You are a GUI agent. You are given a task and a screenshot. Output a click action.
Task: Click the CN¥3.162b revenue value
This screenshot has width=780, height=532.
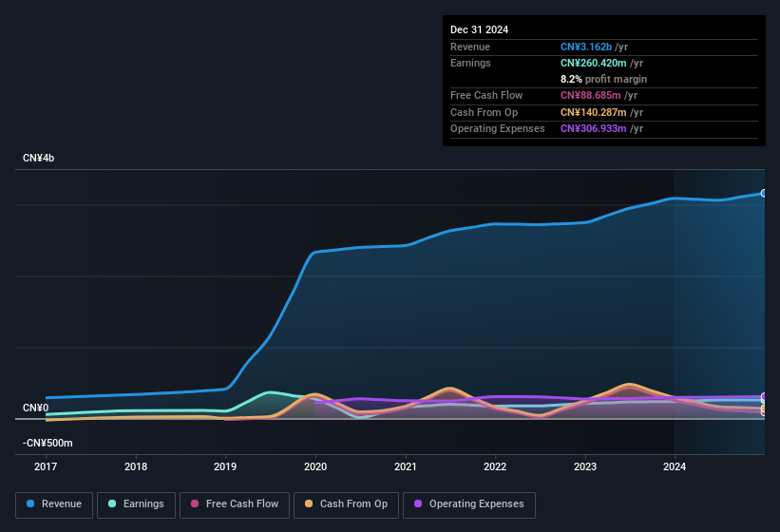[586, 47]
